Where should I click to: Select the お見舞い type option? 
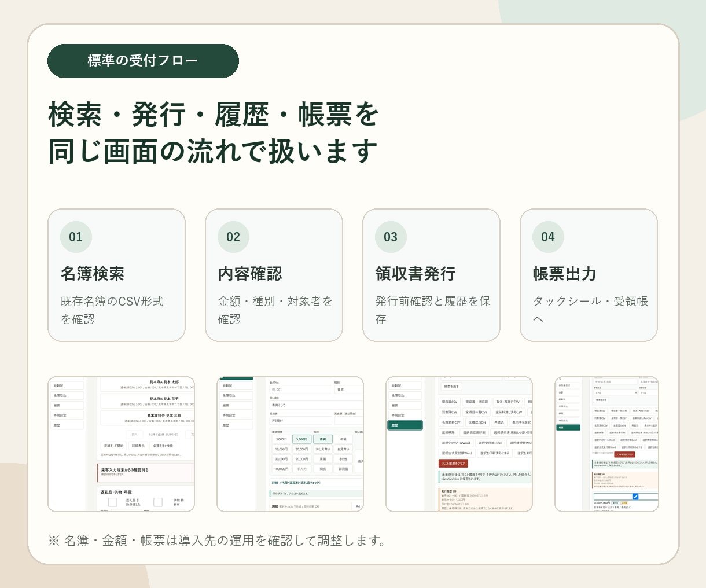click(343, 449)
